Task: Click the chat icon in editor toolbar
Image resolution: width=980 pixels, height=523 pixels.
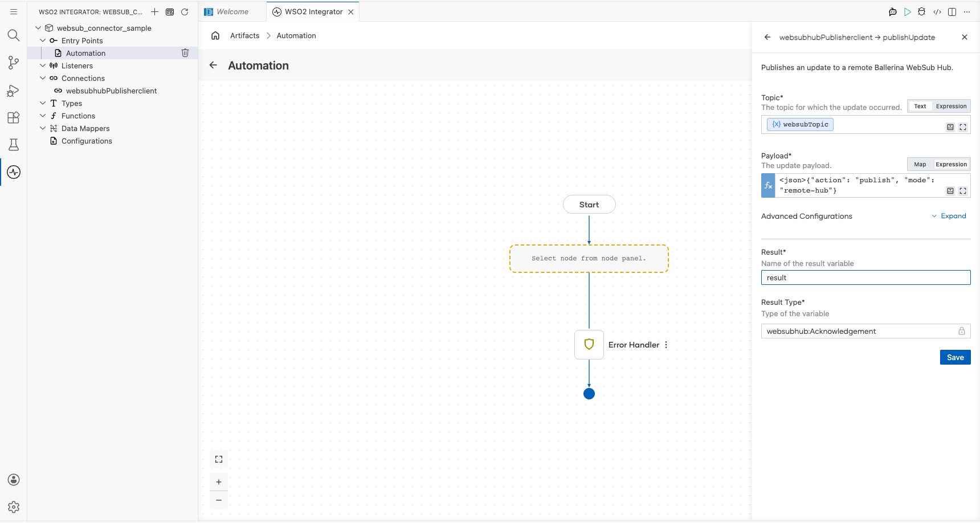Action: (893, 11)
